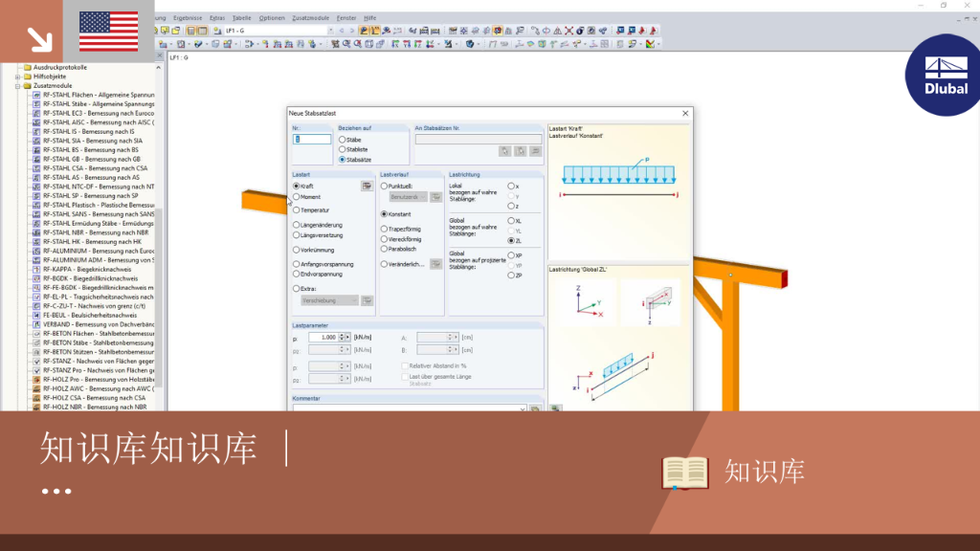
Task: Click the pick Stabsätze selection icon
Action: [x=505, y=151]
